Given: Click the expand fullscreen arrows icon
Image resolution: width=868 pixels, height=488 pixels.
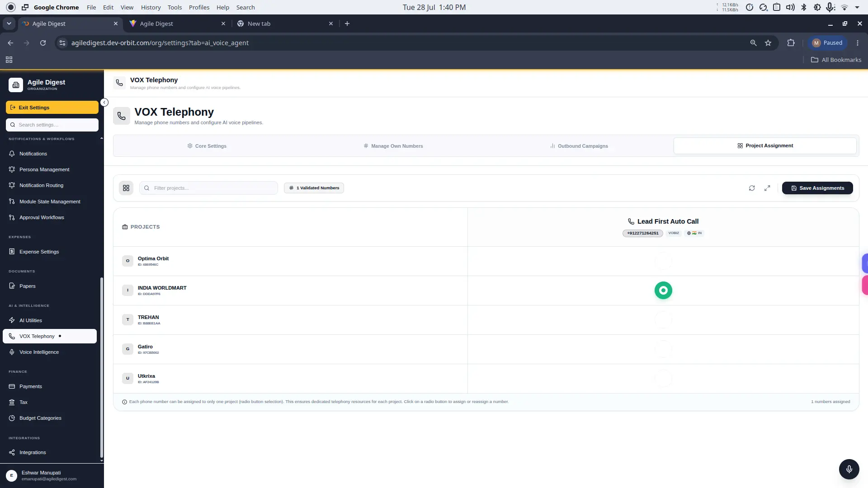Looking at the screenshot, I should pyautogui.click(x=767, y=188).
